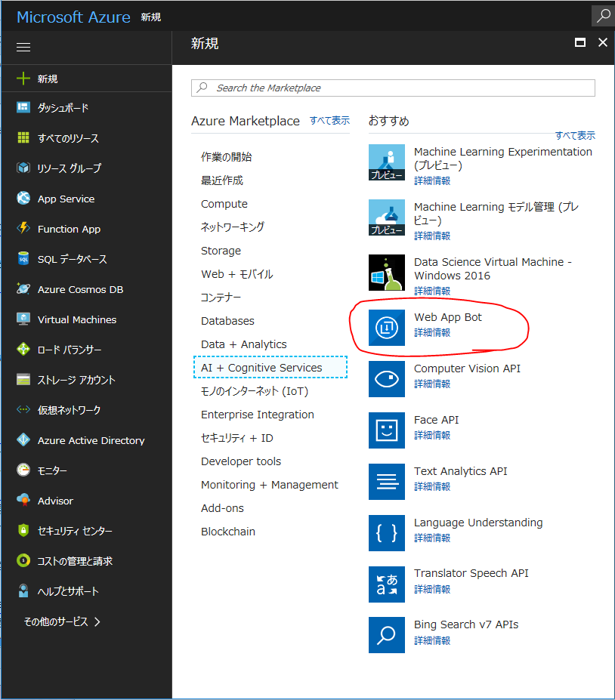
Task: Open ストレージ アカウント icon
Action: pos(23,380)
